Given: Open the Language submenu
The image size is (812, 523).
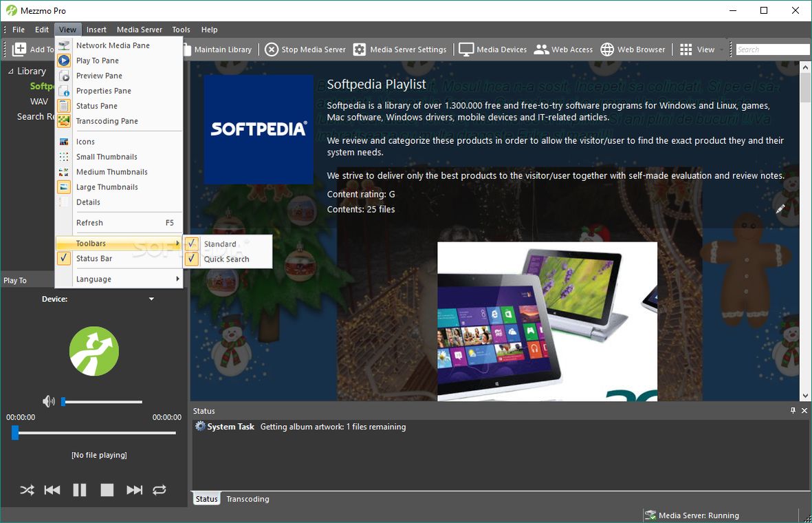Looking at the screenshot, I should [119, 279].
